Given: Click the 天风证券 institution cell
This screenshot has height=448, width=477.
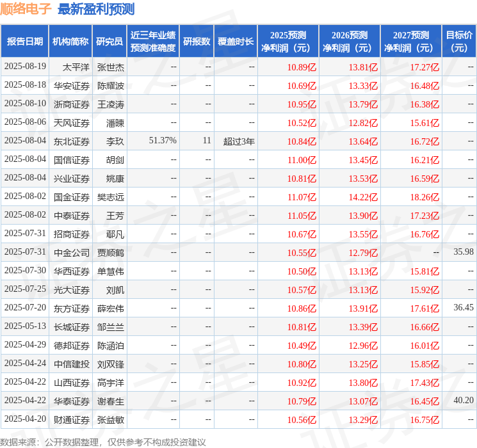Looking at the screenshot, I should coord(72,123).
